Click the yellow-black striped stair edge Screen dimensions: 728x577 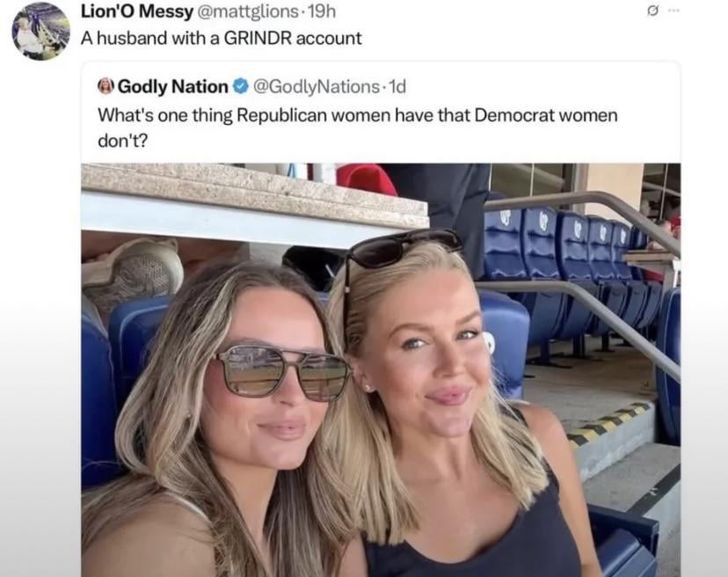tap(610, 423)
